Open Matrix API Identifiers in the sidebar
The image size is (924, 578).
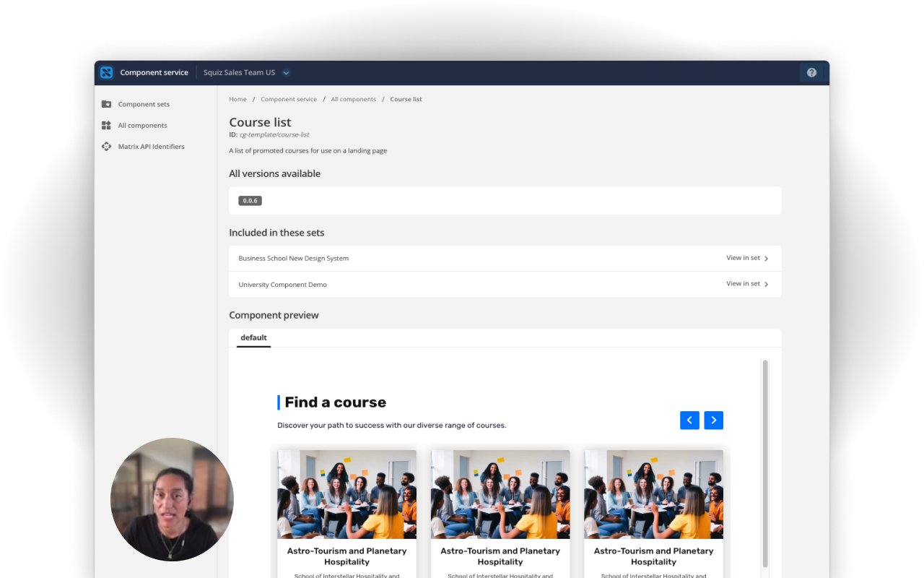pyautogui.click(x=151, y=146)
